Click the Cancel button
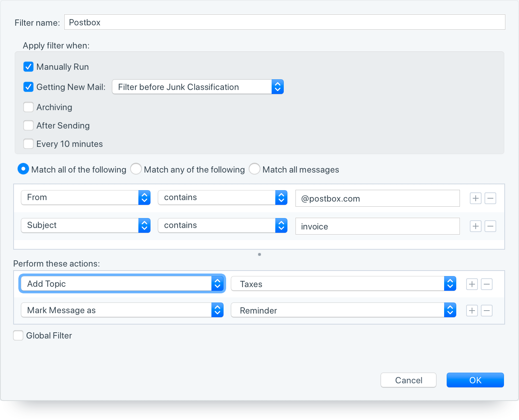Viewport: 519px width, 420px height. [x=408, y=380]
